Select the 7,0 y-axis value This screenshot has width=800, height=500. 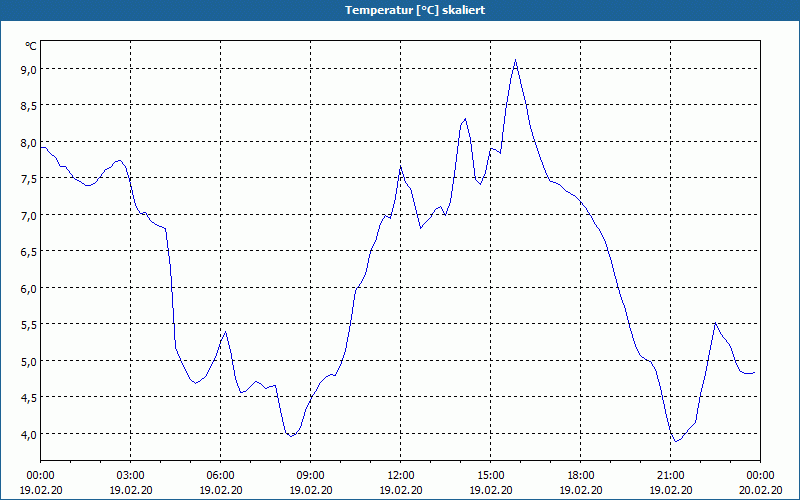(30, 215)
